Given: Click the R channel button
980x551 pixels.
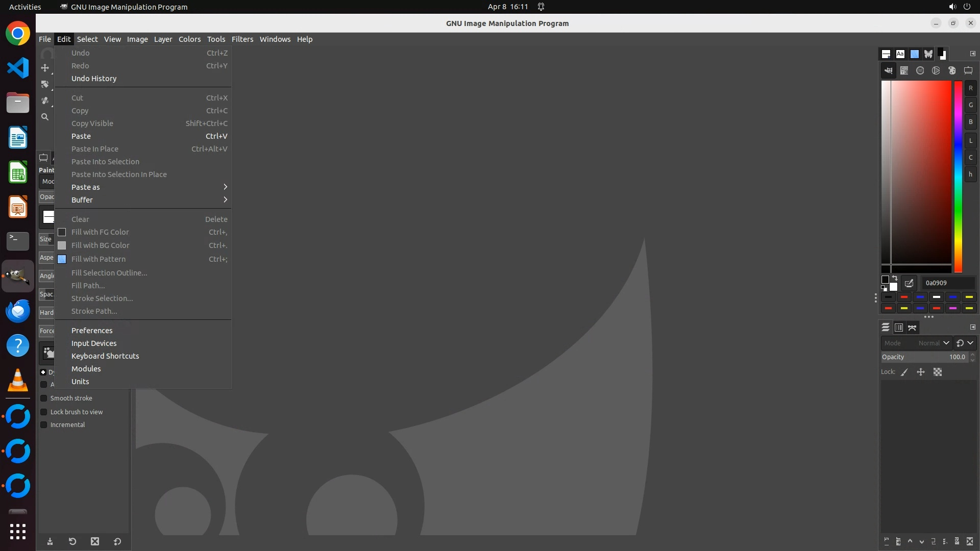Looking at the screenshot, I should pos(971,88).
